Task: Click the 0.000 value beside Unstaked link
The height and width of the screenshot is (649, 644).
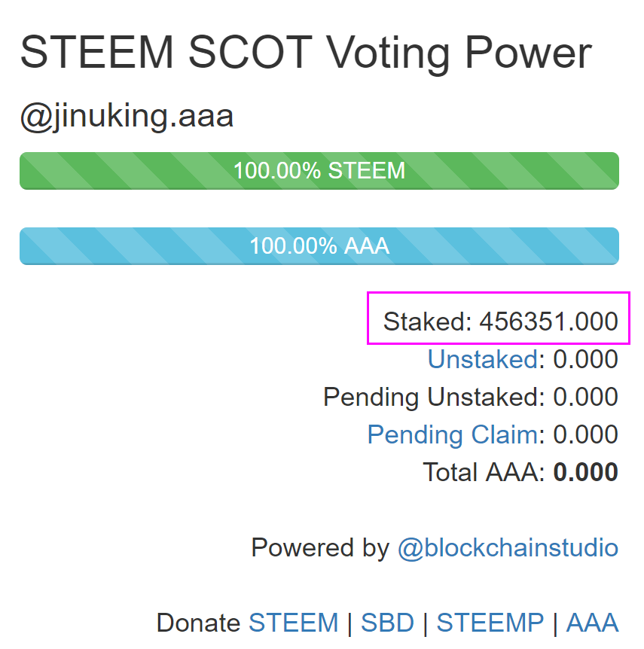Action: point(585,360)
